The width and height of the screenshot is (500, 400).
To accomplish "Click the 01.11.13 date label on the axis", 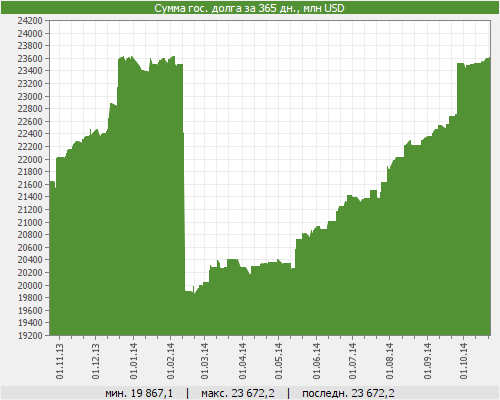I will pyautogui.click(x=60, y=361).
